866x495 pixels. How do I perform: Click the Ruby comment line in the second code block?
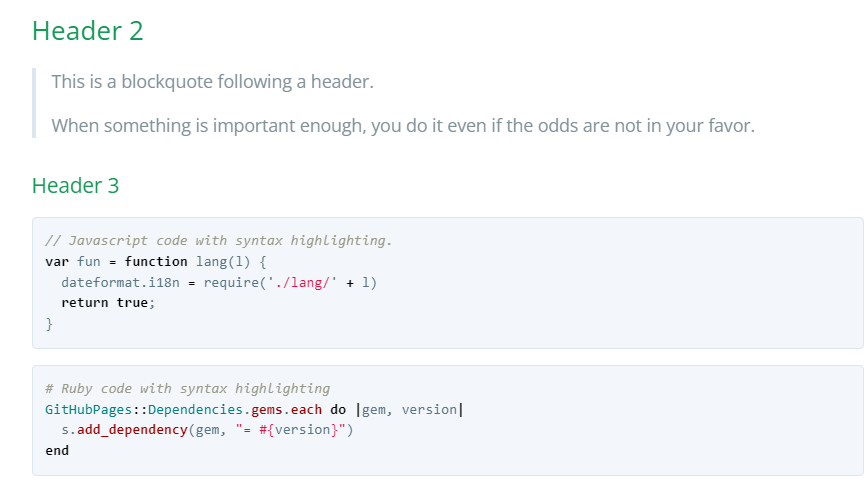(x=188, y=388)
